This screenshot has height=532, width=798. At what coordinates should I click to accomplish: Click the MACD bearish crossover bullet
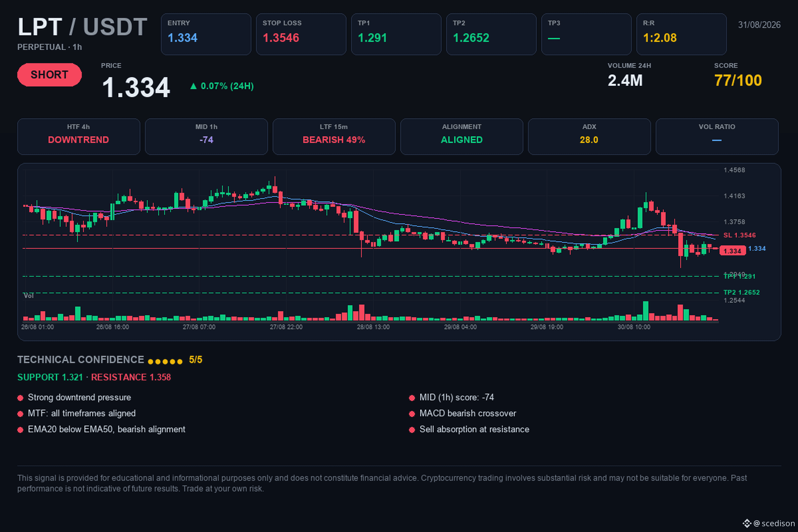pyautogui.click(x=463, y=414)
